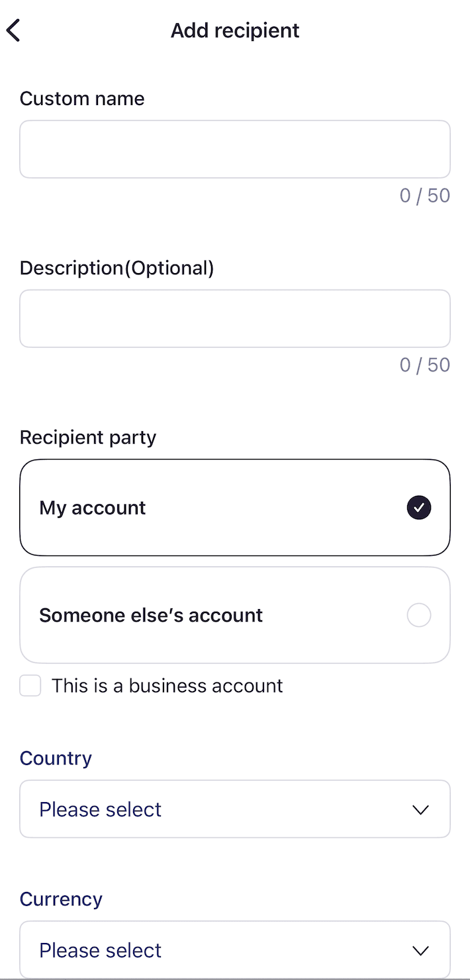Screen dimensions: 470x980
Task: Click the chevron arrow in the Currency field
Action: [420, 950]
